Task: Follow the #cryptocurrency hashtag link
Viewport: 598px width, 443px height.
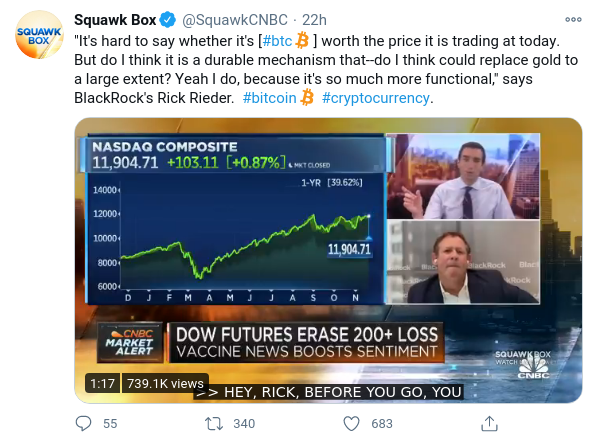Action: (x=376, y=98)
